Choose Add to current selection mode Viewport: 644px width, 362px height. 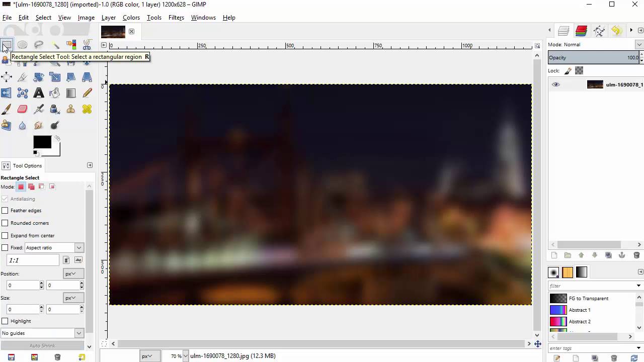coord(31,187)
